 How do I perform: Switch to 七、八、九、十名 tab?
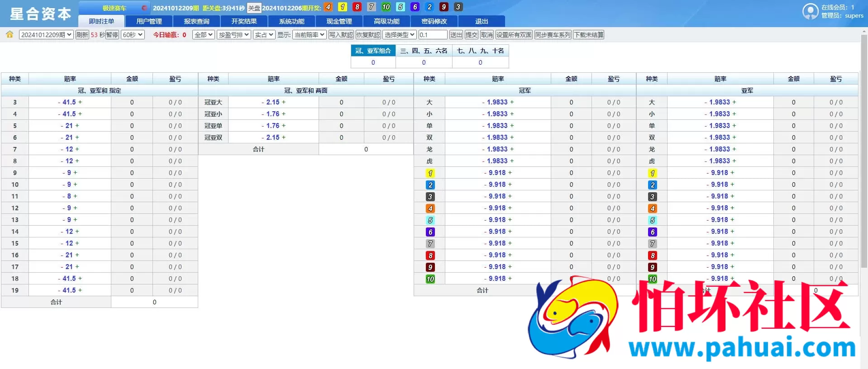click(x=480, y=51)
